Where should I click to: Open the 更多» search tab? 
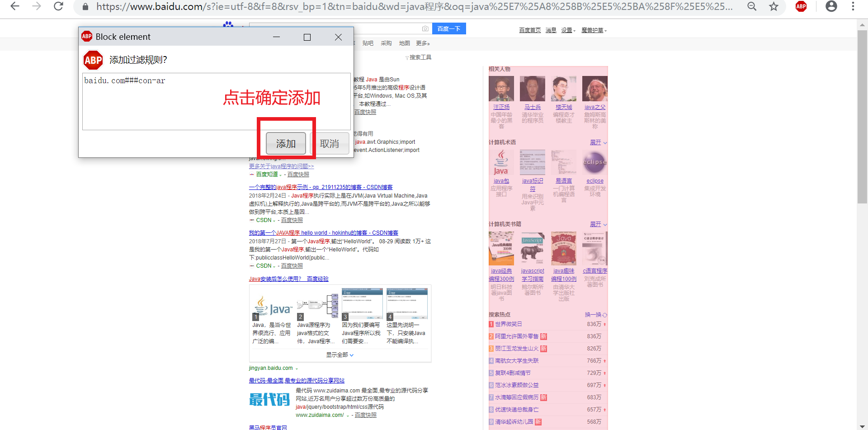click(x=422, y=43)
